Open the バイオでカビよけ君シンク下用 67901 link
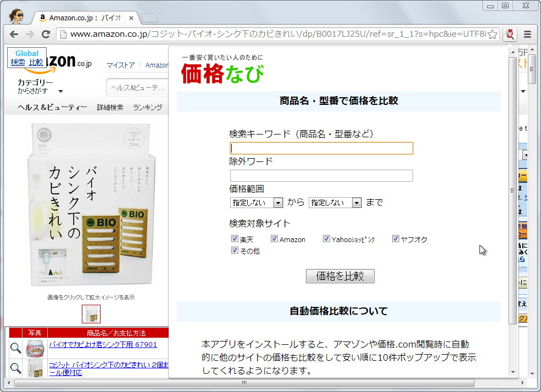This screenshot has width=541, height=392. [x=85, y=344]
